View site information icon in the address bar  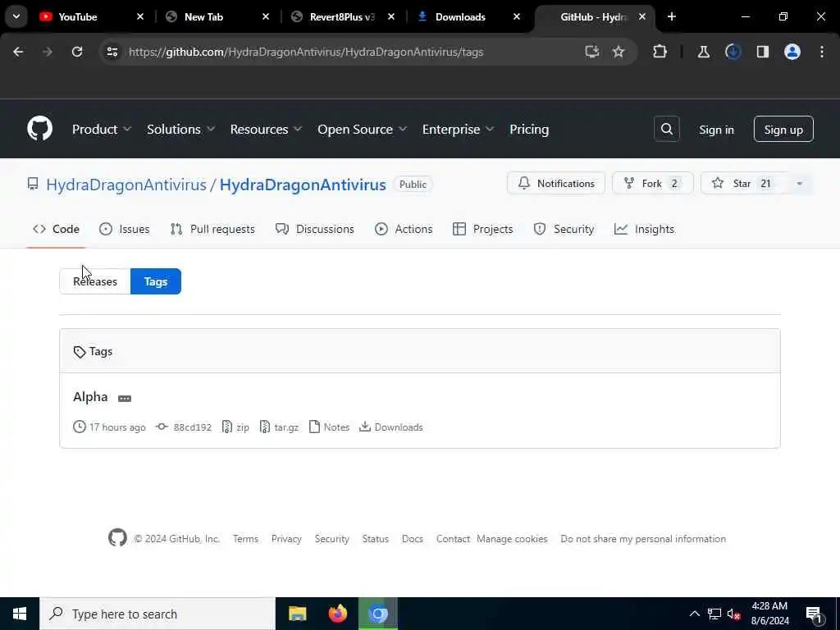(112, 52)
